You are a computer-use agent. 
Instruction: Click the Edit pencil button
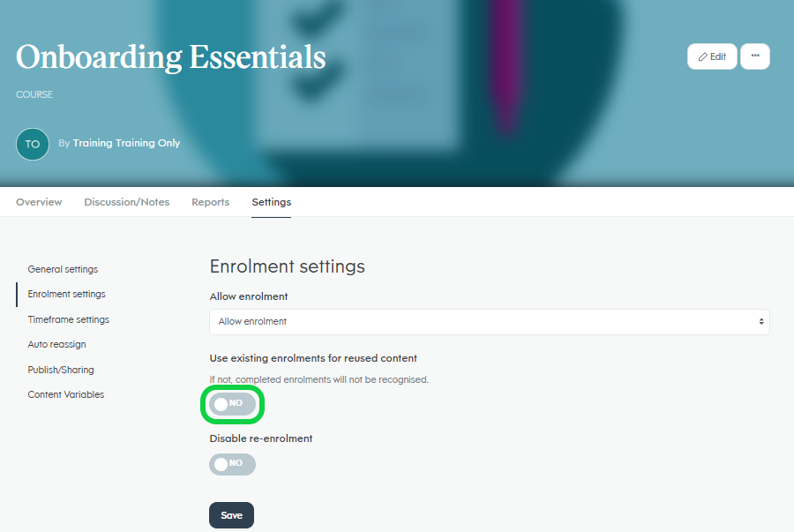712,56
